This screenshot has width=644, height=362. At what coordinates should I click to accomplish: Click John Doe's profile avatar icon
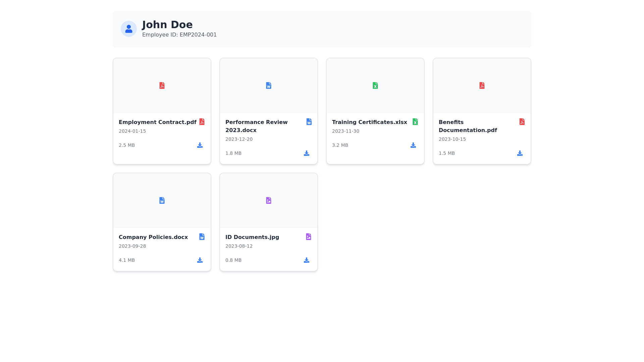coord(129,29)
